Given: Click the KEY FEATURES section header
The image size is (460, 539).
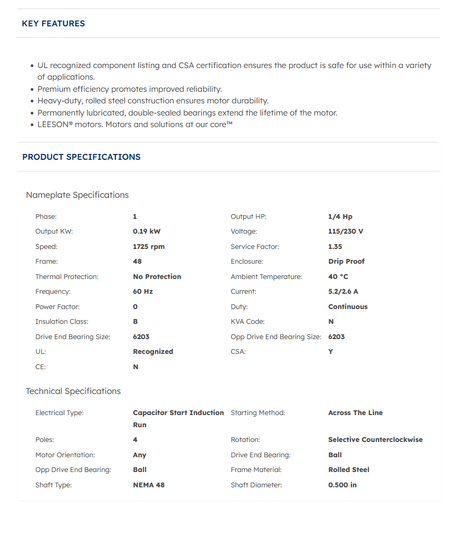Looking at the screenshot, I should pos(53,23).
